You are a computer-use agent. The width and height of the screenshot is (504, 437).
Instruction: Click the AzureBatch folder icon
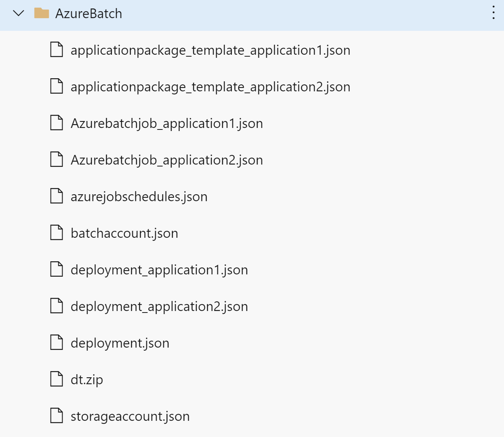[x=42, y=13]
